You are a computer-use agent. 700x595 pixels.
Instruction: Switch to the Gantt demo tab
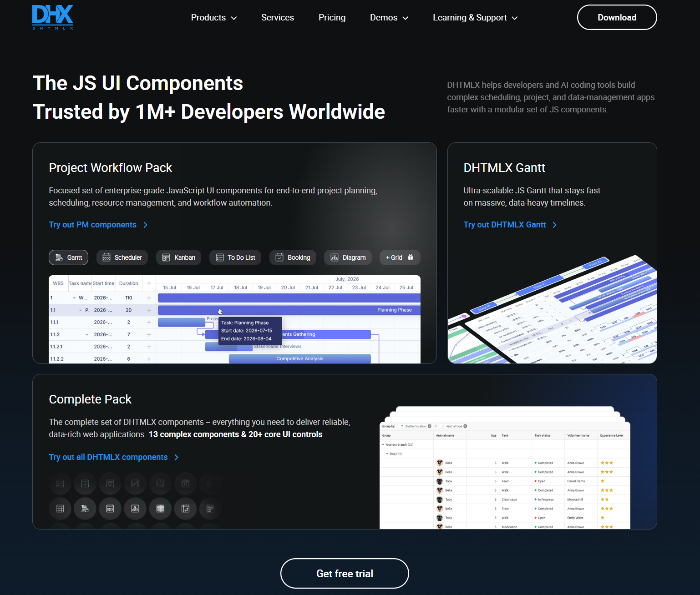[69, 257]
